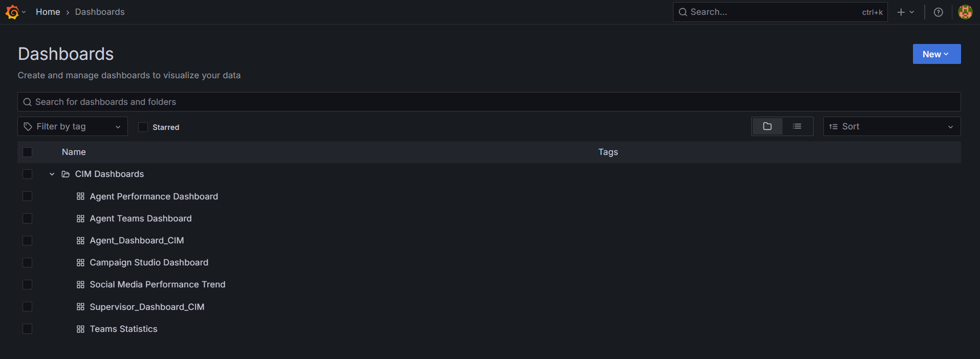
Task: Click the user profile avatar
Action: coord(965,12)
